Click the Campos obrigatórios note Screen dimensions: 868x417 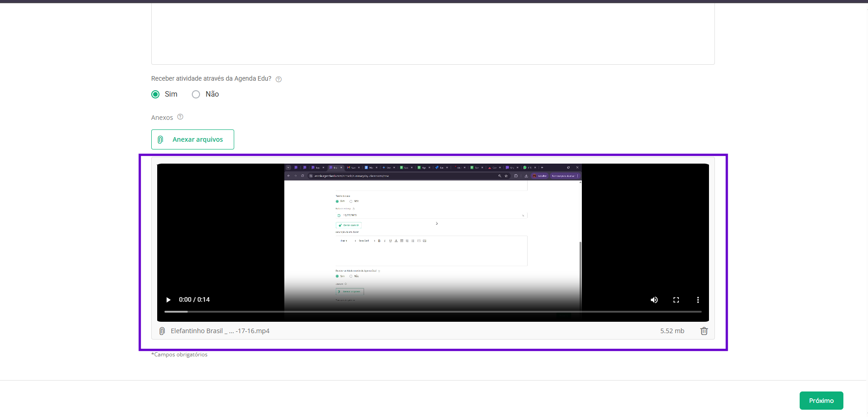180,355
